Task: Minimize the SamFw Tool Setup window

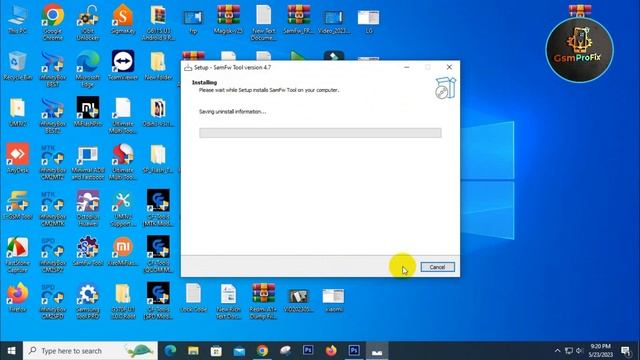Action: pos(407,67)
